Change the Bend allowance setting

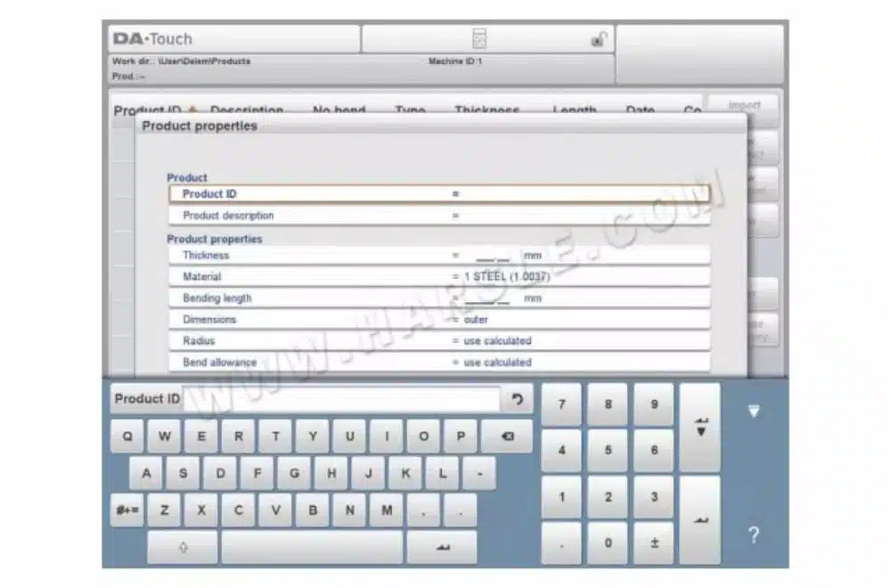point(439,363)
